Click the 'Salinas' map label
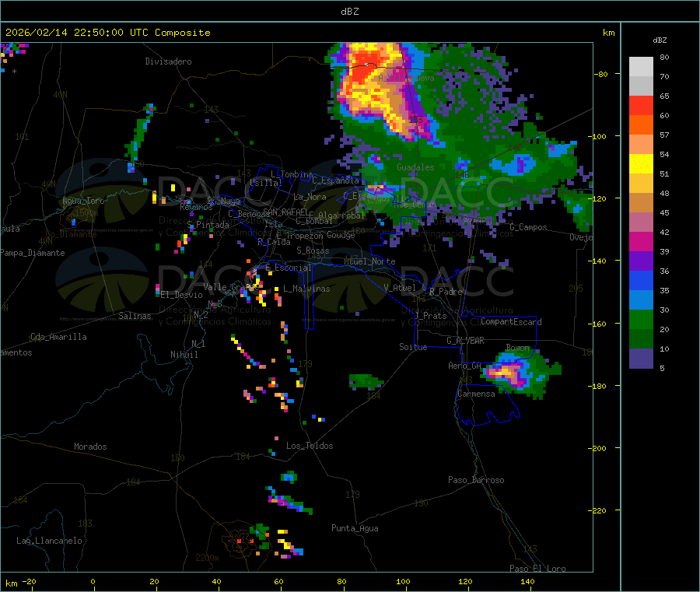The image size is (700, 592). point(135,316)
